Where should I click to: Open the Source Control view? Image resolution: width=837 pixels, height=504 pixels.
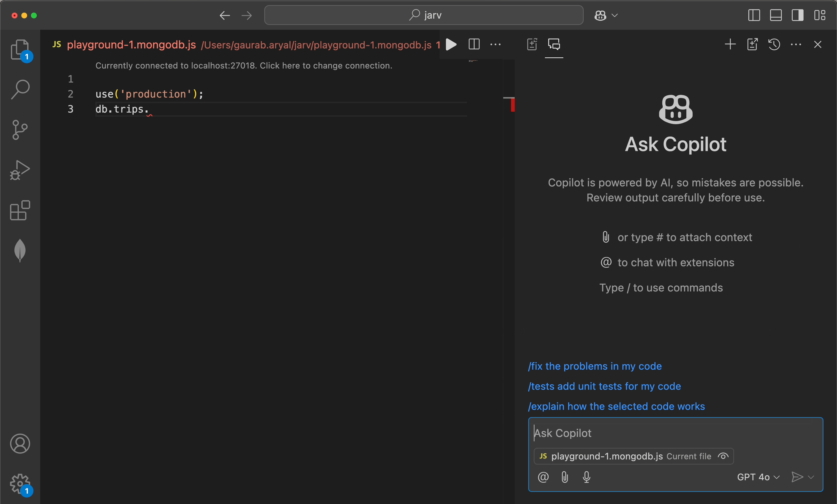click(20, 130)
